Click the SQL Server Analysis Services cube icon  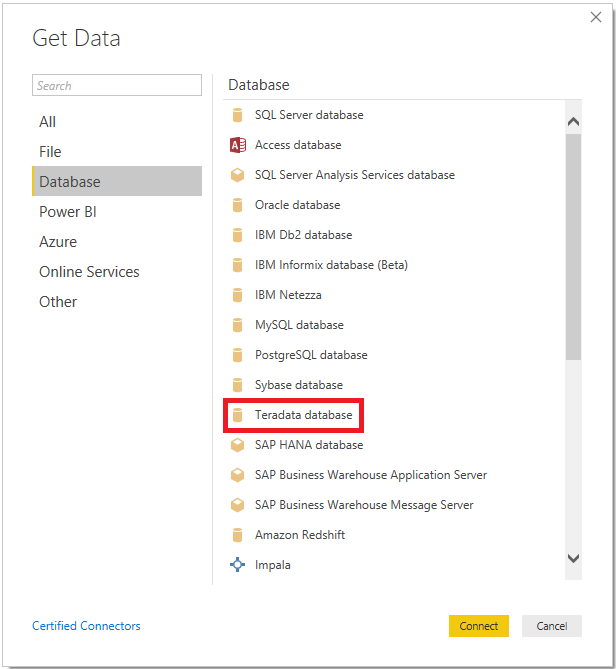click(x=237, y=175)
